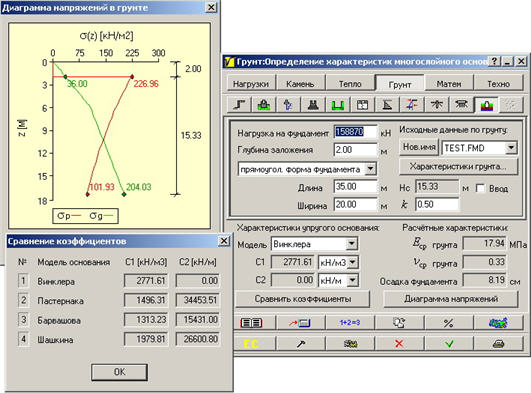Open the TEST.FMD file dropdown
Screen dimensions: 531x393
pyautogui.click(x=511, y=148)
